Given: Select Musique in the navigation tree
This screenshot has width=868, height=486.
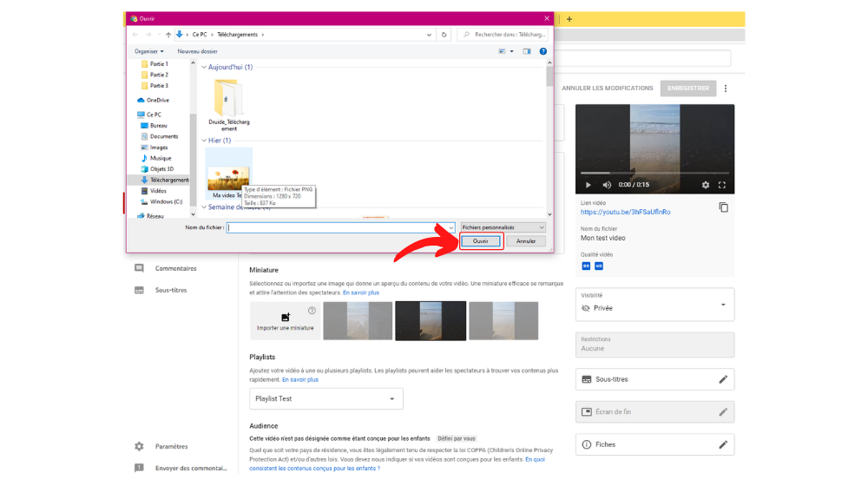Looking at the screenshot, I should [156, 158].
